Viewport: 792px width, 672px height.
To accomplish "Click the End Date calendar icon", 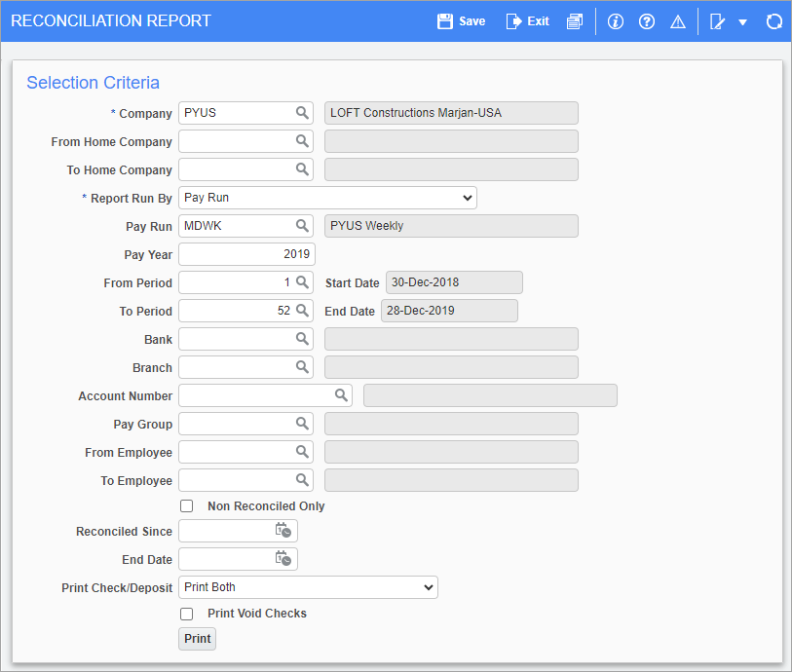I will [x=283, y=559].
